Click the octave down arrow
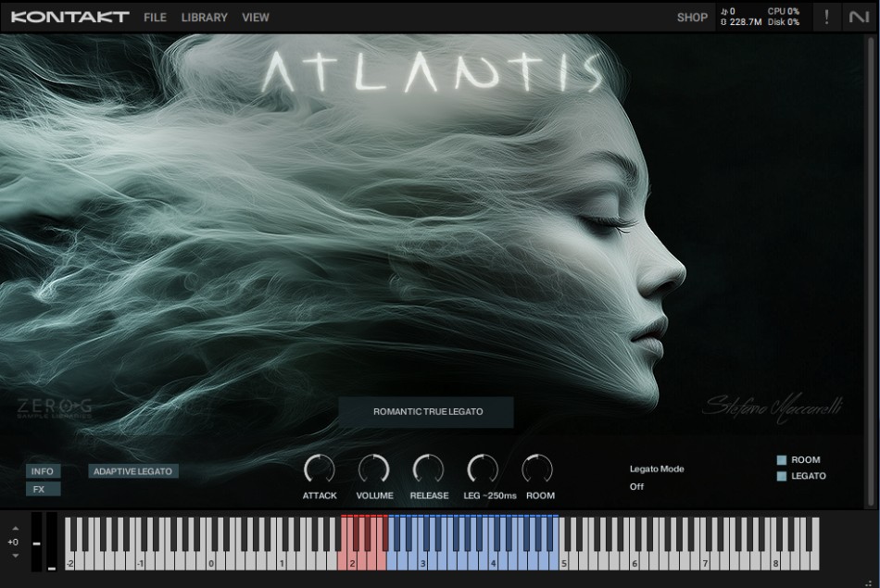Screen dimensions: 880x588 point(15,556)
